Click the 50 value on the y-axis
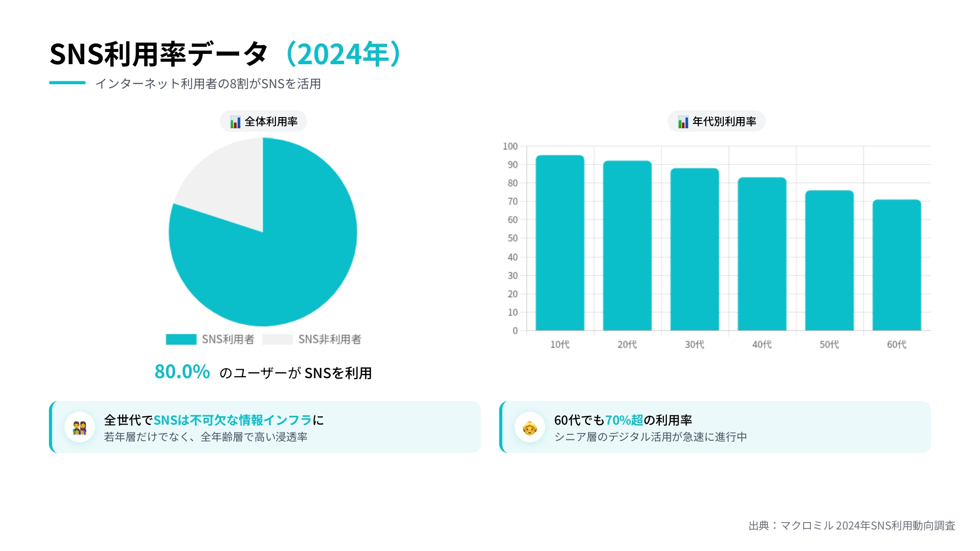980x551 pixels. coord(513,238)
